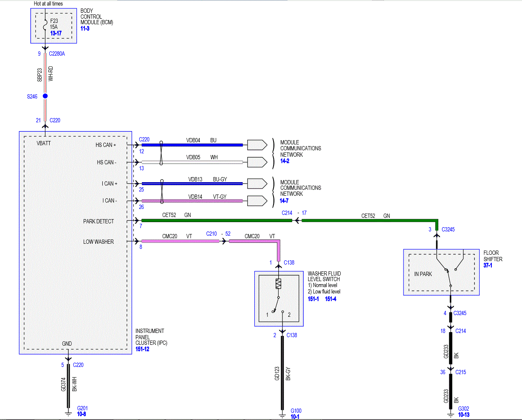Open Module Communications Network 14-7 link

point(285,200)
